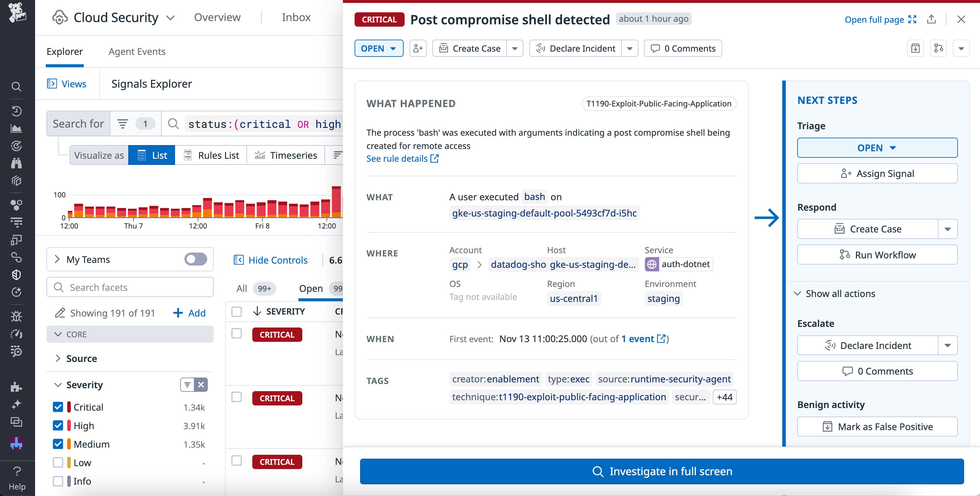Switch to the Agent Events tab
This screenshot has width=980, height=496.
pos(137,51)
